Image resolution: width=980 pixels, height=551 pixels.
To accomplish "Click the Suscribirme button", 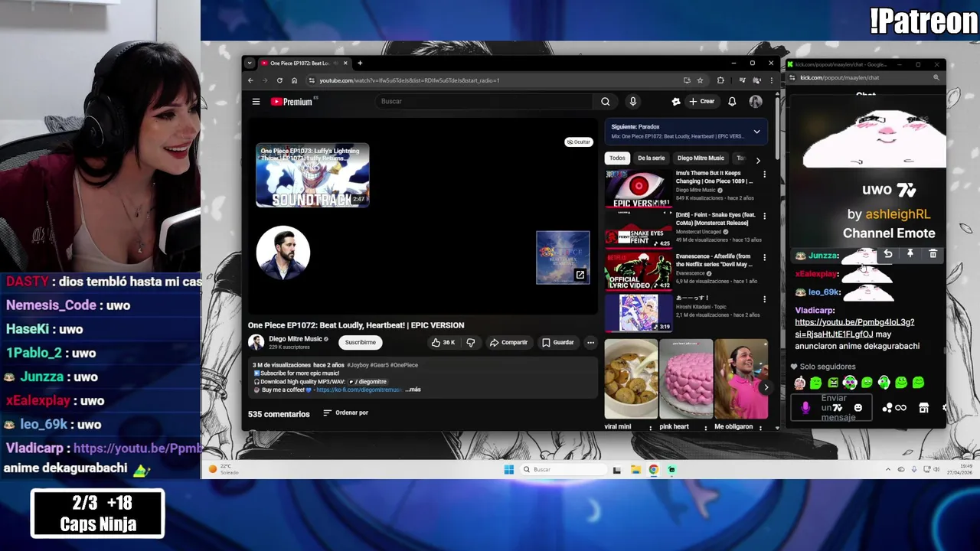I will coord(360,342).
